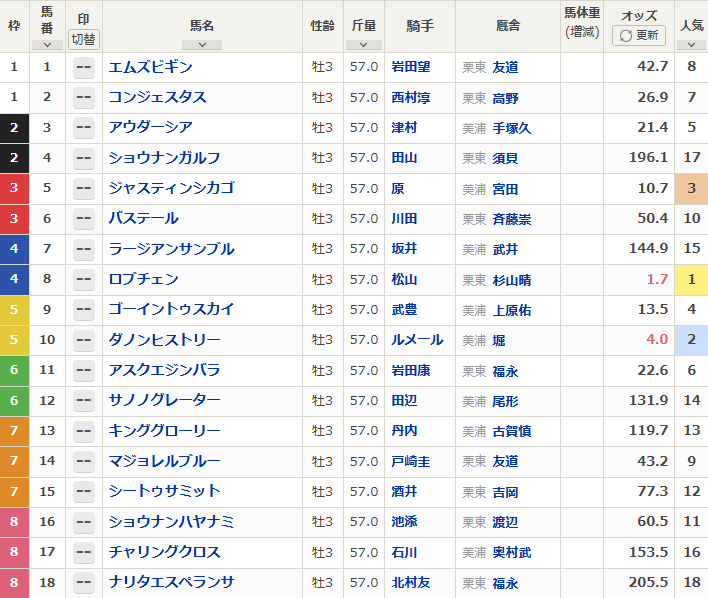The width and height of the screenshot is (708, 598).
Task: Sort by popularity 人気 dropdown arrow
Action: pyautogui.click(x=691, y=45)
